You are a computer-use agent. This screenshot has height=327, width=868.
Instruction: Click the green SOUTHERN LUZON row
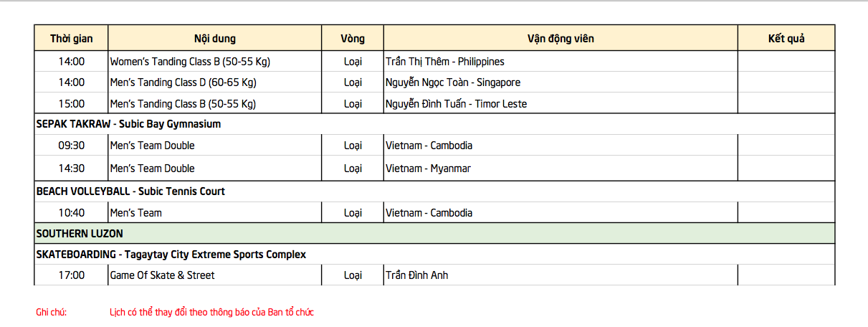pyautogui.click(x=434, y=233)
